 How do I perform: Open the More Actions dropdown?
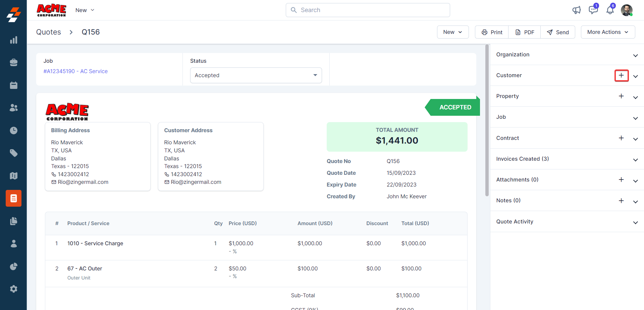click(x=607, y=32)
